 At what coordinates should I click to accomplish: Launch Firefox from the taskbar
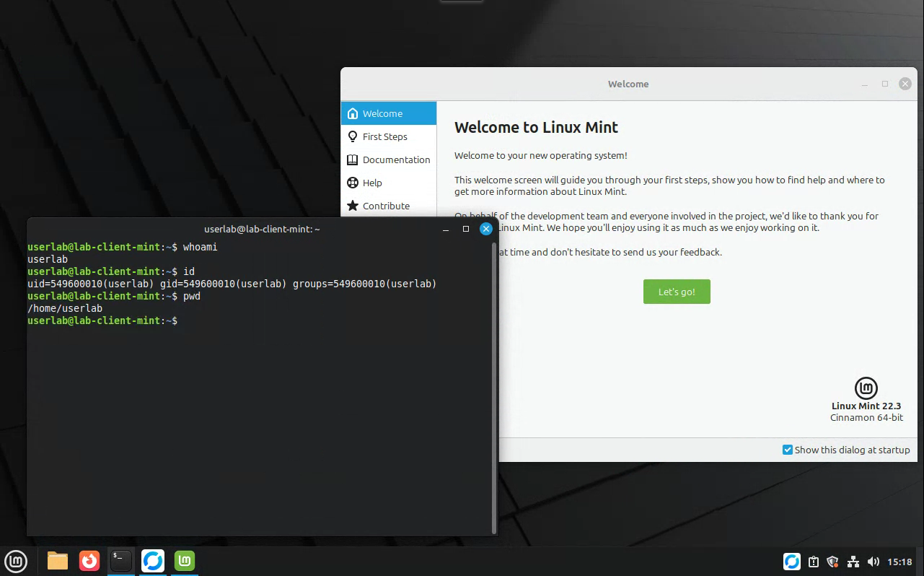pyautogui.click(x=89, y=561)
